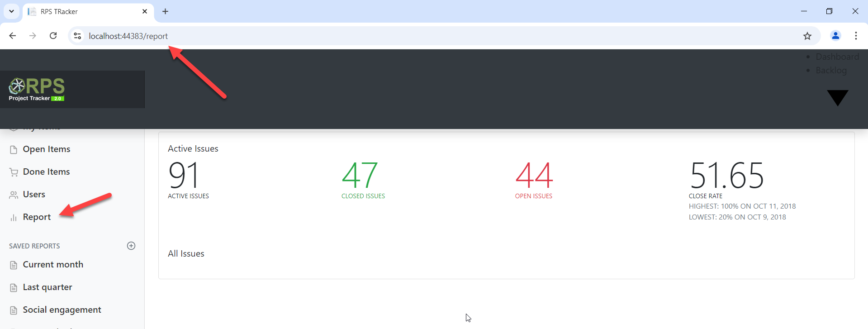Open the Last quarter saved report
868x329 pixels.
(x=47, y=287)
